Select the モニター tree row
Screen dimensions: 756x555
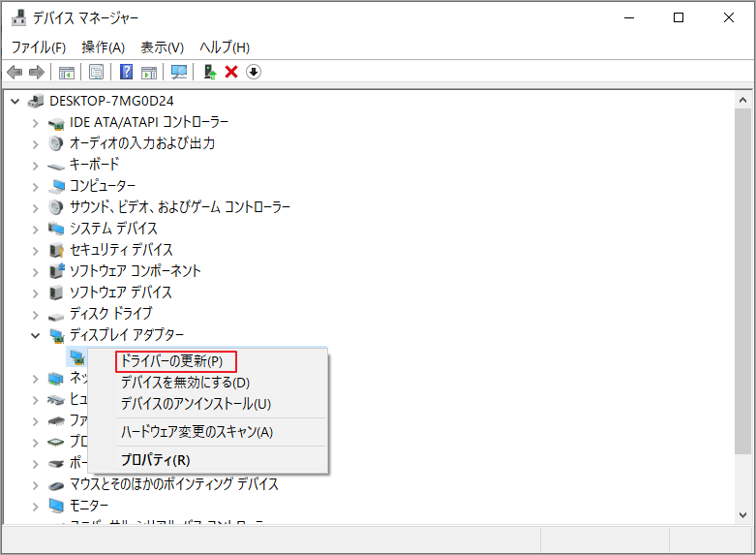89,506
